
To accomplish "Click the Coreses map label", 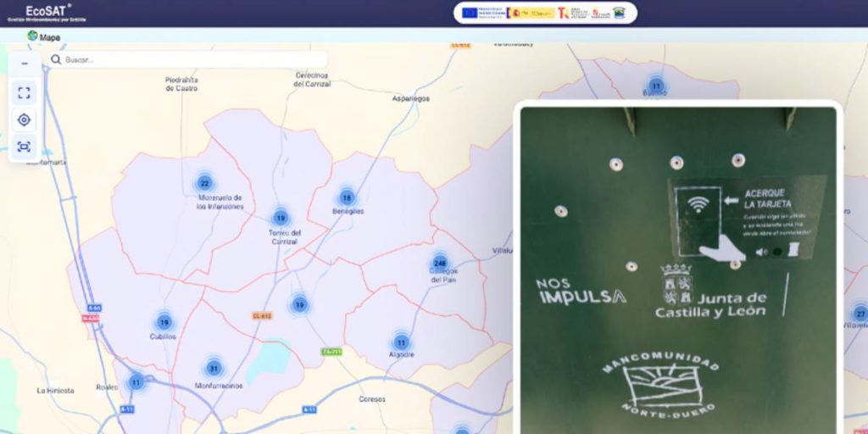I will (372, 399).
